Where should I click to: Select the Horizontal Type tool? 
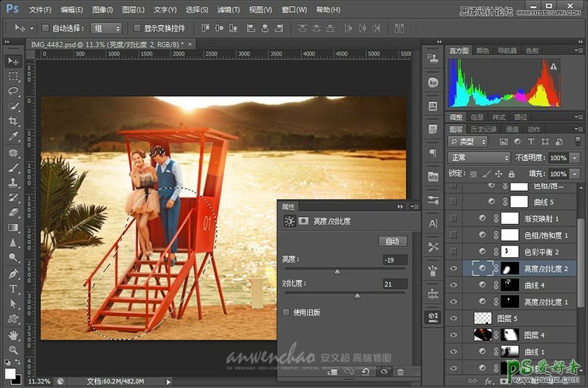point(13,289)
